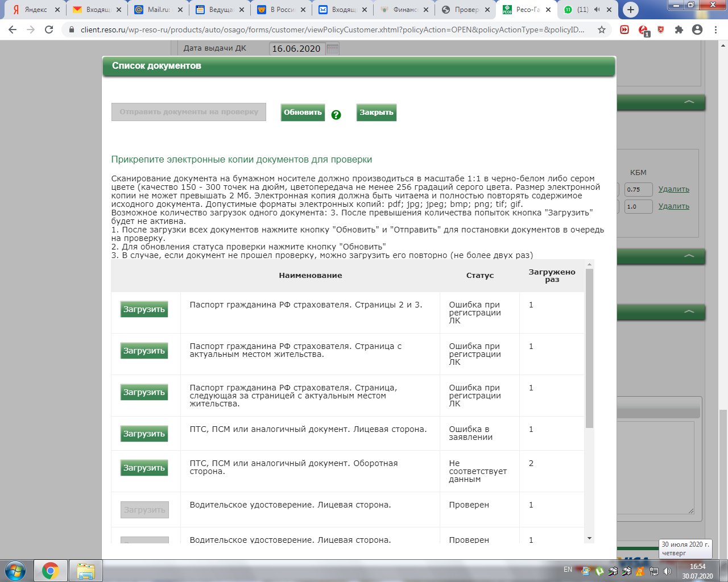Go back to the previous page
The height and width of the screenshot is (582, 728).
13,30
